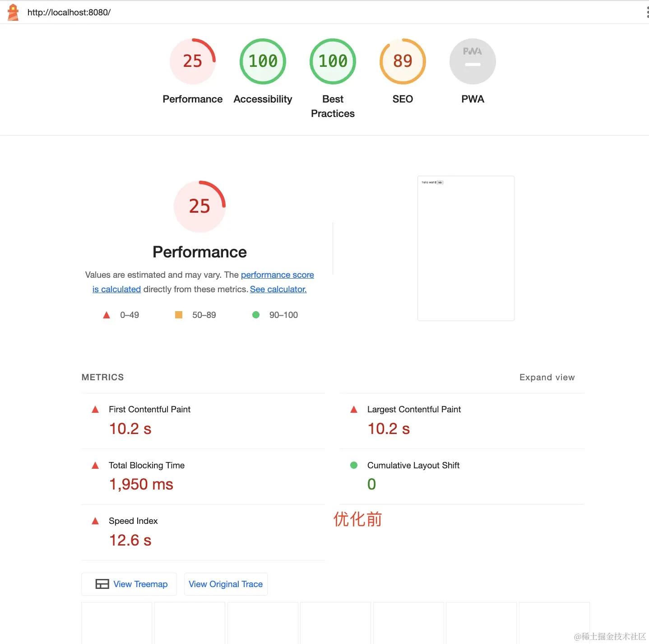
Task: Click the Total Blocking Time value 1,950 ms
Action: 141,484
